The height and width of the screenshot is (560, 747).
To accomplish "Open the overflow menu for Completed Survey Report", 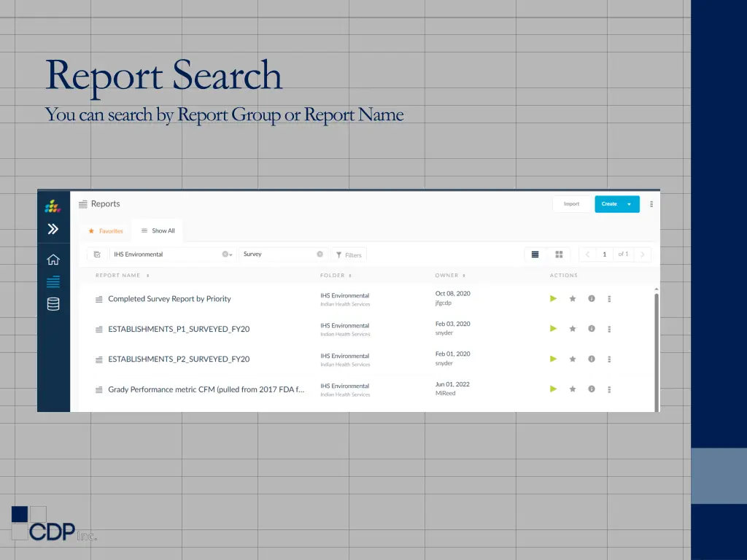I will pyautogui.click(x=609, y=298).
